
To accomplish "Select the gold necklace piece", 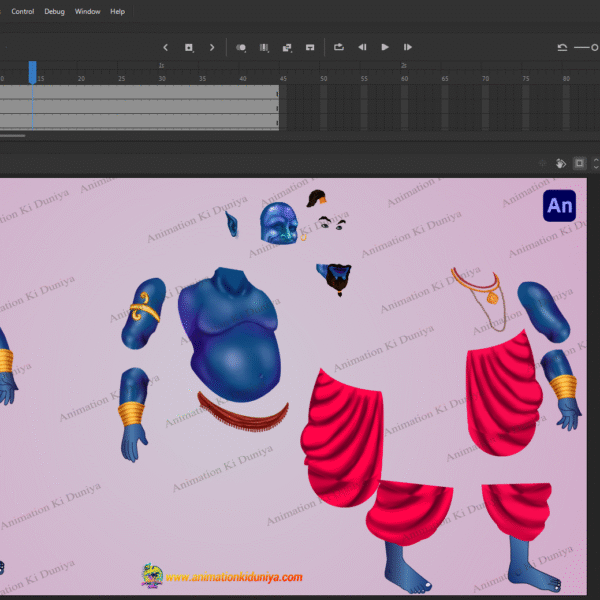I will tap(479, 298).
